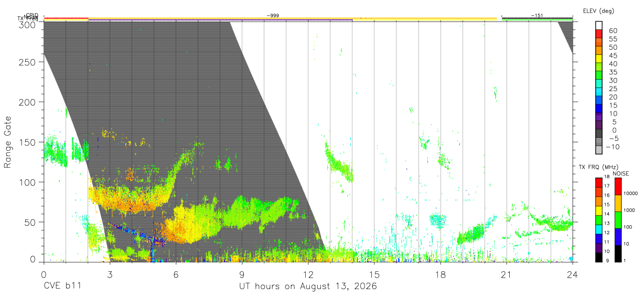644x297 pixels.
Task: Click the 'NOISE' legend title
Action: click(x=620, y=173)
